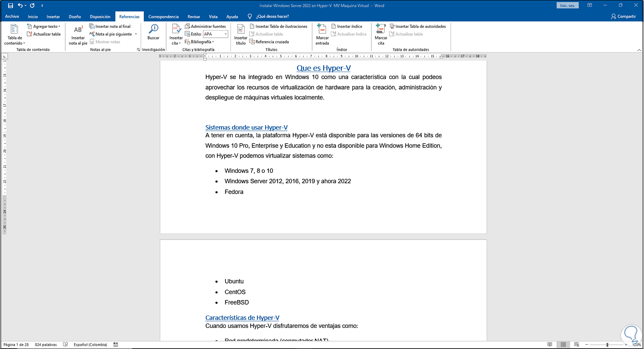Click the 'Que es Hyper-V' heading
This screenshot has height=349, width=644.
pyautogui.click(x=324, y=68)
